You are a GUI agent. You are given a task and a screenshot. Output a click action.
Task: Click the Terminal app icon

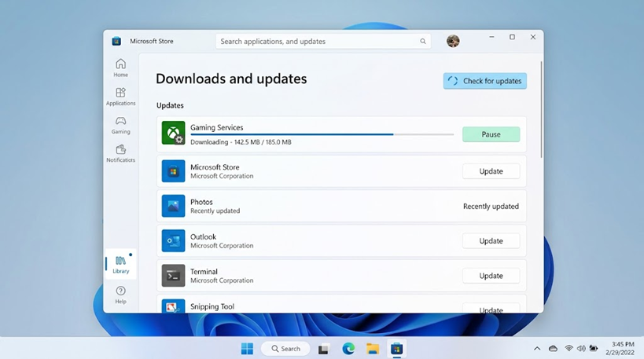coord(173,276)
